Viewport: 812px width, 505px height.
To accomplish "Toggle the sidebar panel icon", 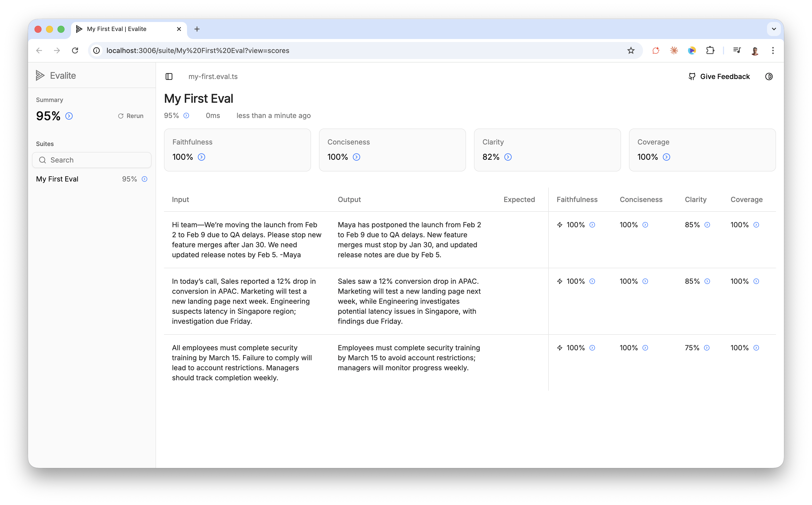I will click(x=169, y=76).
